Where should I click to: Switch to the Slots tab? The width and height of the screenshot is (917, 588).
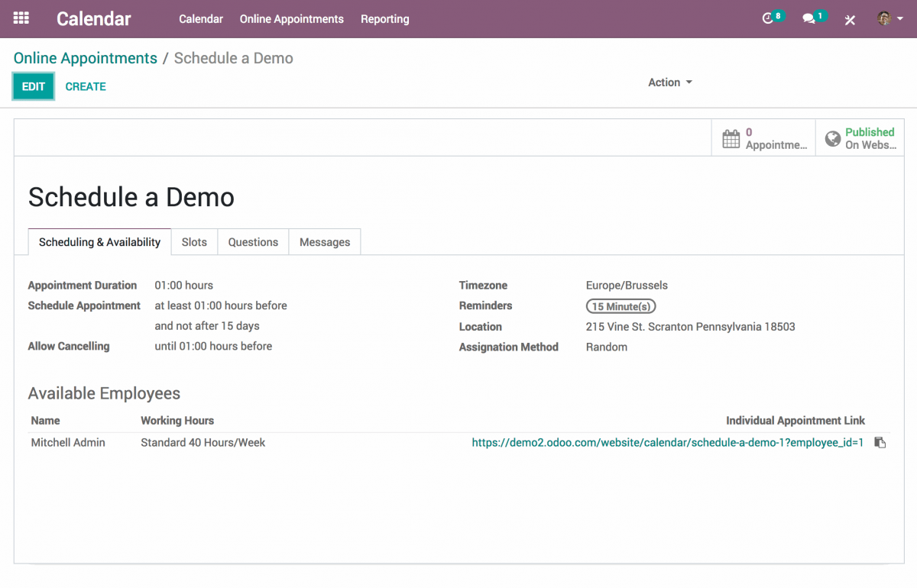pos(194,241)
